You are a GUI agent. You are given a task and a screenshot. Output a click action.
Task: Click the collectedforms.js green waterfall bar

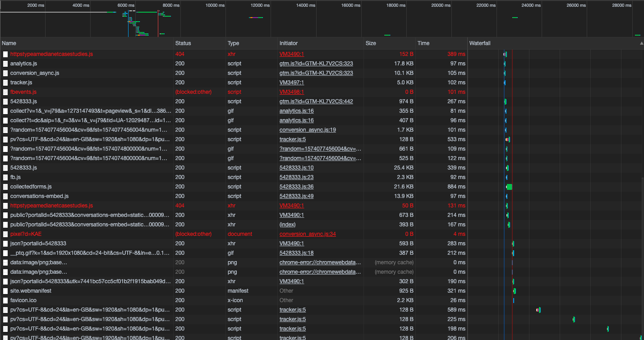pyautogui.click(x=509, y=187)
